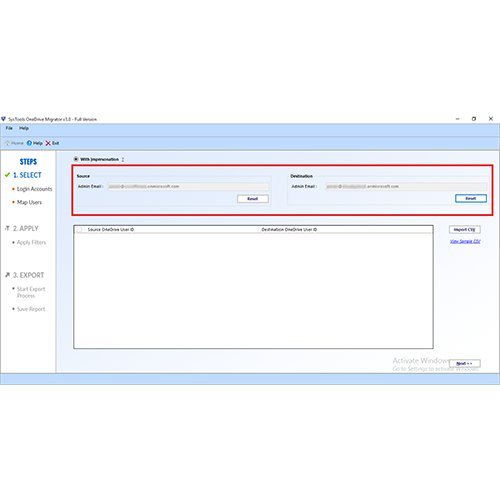
Task: Click the blue Help icon in toolbar
Action: pos(29,143)
